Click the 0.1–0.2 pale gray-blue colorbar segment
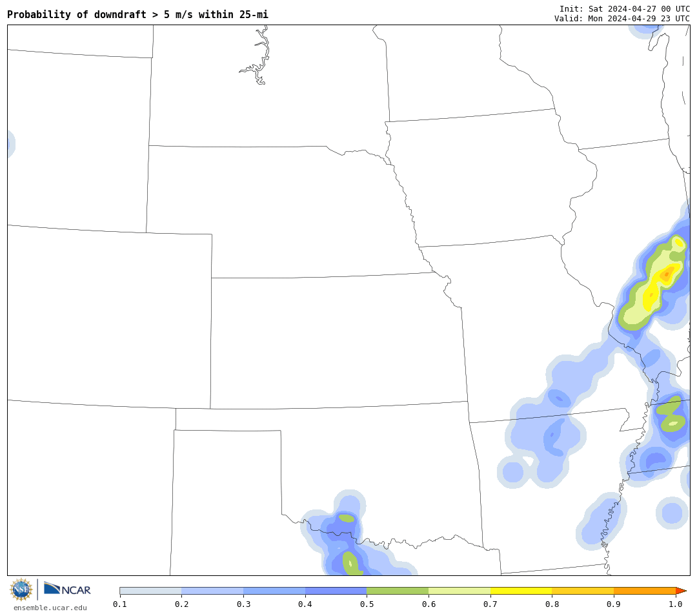 pyautogui.click(x=150, y=591)
